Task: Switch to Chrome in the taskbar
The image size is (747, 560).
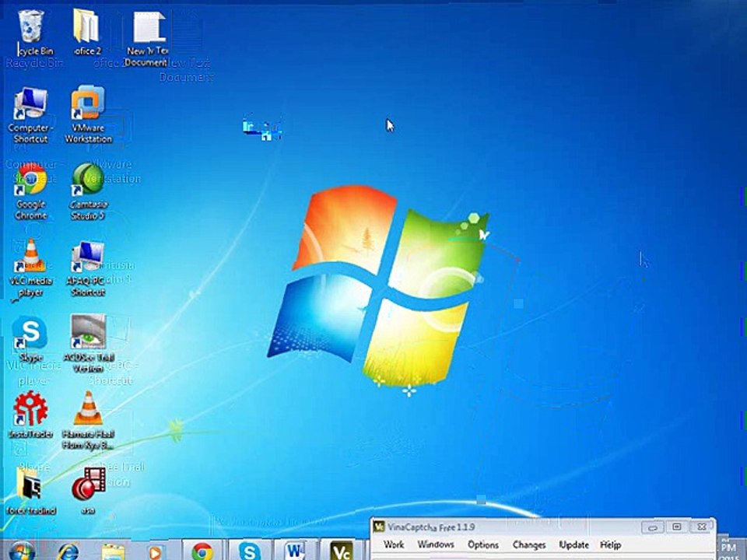Action: click(x=202, y=551)
